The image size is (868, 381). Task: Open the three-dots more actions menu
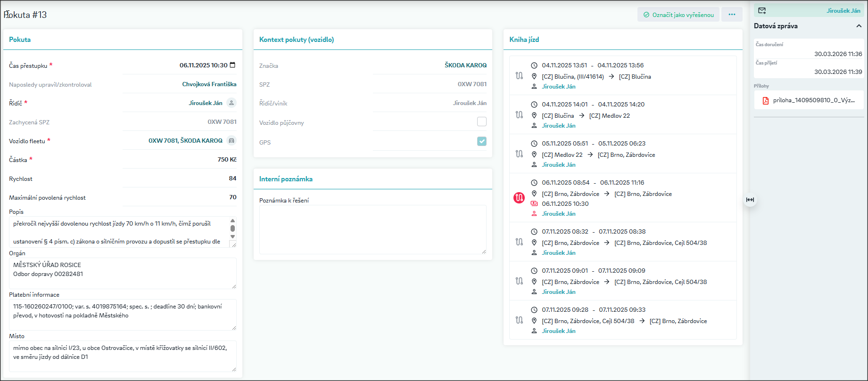point(732,15)
